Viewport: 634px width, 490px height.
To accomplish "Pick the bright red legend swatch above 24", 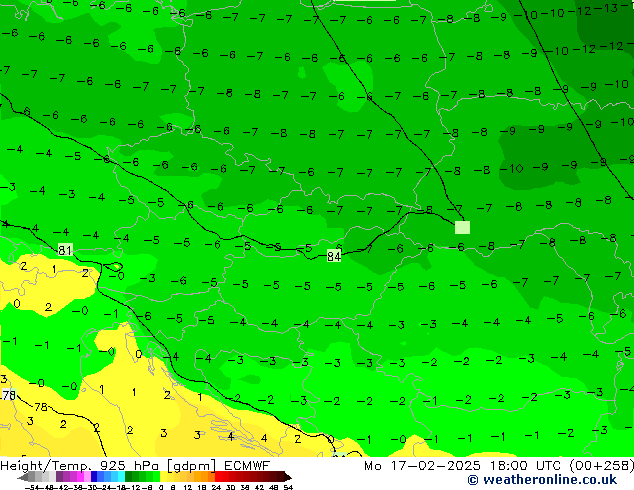I will tap(218, 477).
